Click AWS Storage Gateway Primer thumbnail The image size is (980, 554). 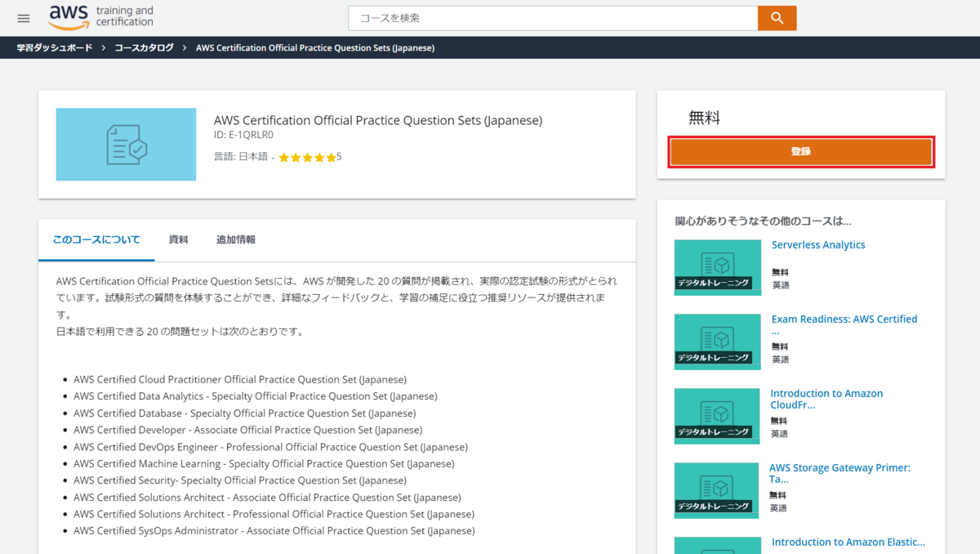tap(717, 490)
